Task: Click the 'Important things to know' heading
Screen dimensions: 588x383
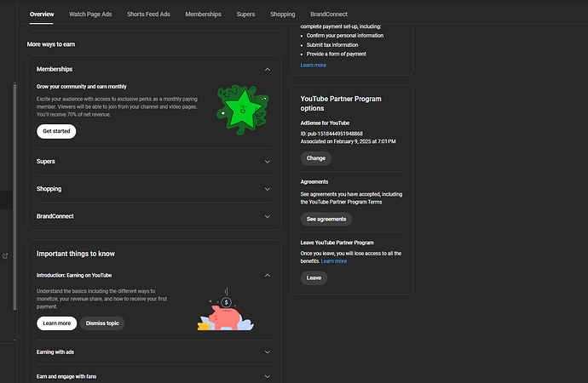Action: click(76, 254)
